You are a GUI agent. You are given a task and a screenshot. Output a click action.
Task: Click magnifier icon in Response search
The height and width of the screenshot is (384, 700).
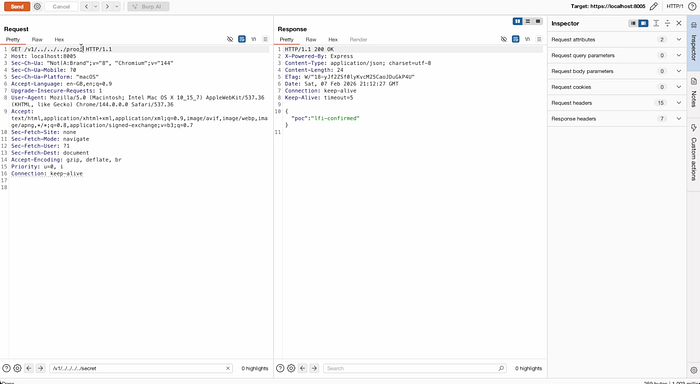point(501,368)
